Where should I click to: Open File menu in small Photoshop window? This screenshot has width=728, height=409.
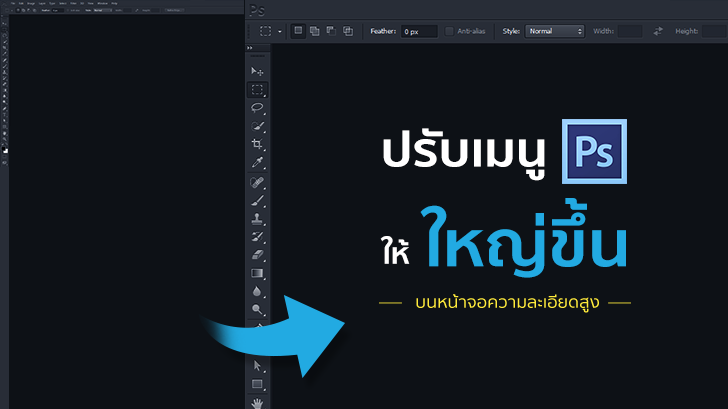point(13,3)
